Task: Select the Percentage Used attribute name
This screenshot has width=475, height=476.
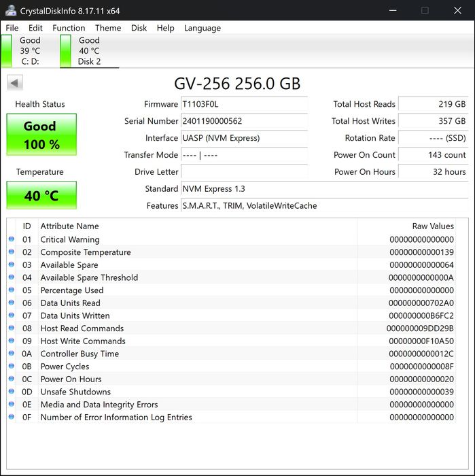Action: click(x=72, y=290)
